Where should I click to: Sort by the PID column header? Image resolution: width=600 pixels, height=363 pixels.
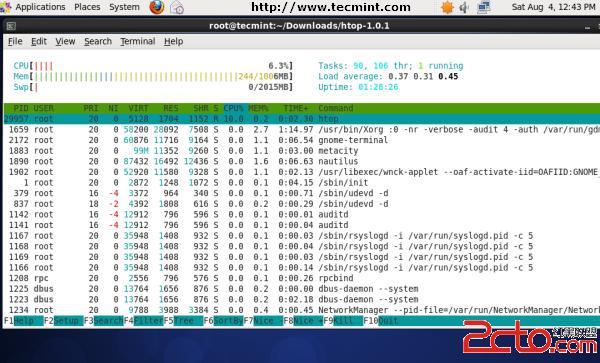21,108
